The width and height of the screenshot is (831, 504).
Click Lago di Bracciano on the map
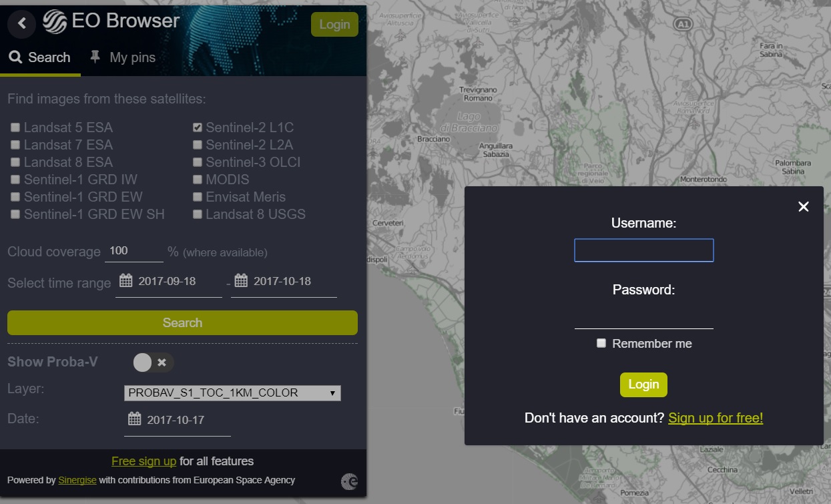(469, 122)
